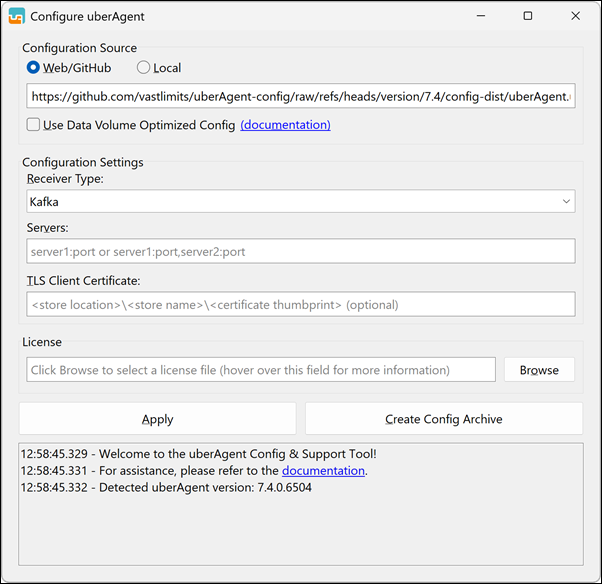Click Create Config Archive button
Image resolution: width=602 pixels, height=584 pixels.
point(443,419)
